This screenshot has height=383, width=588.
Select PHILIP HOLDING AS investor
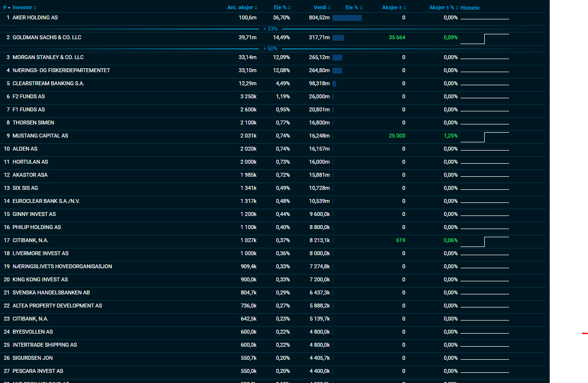pyautogui.click(x=37, y=227)
